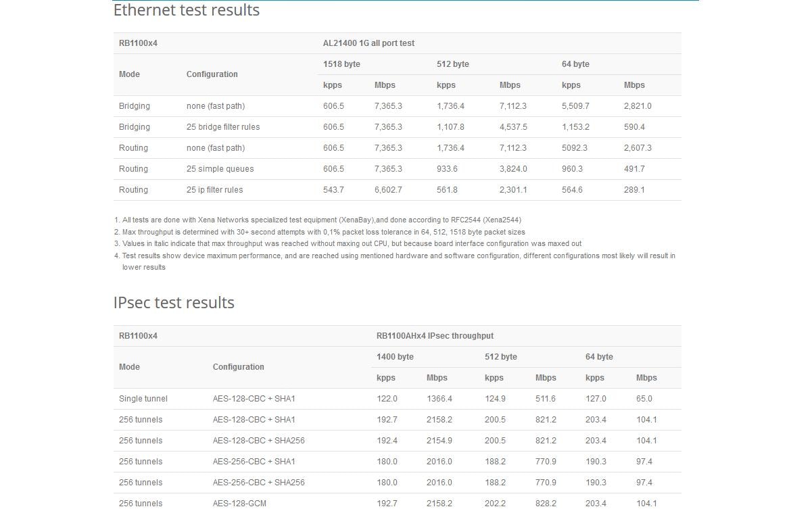Click the value '2154.9'
Screen dimensions: 812x511
439,441
